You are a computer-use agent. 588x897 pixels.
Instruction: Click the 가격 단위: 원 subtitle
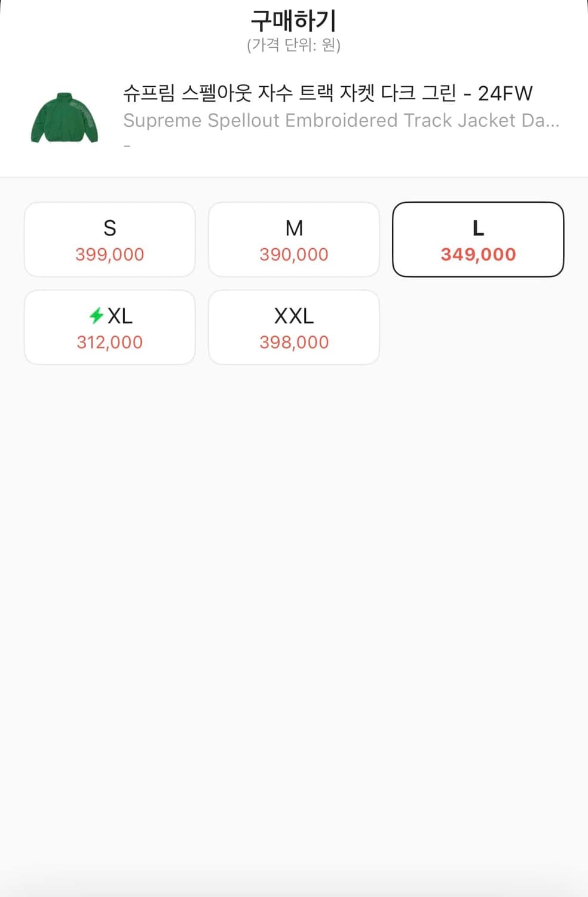tap(293, 45)
